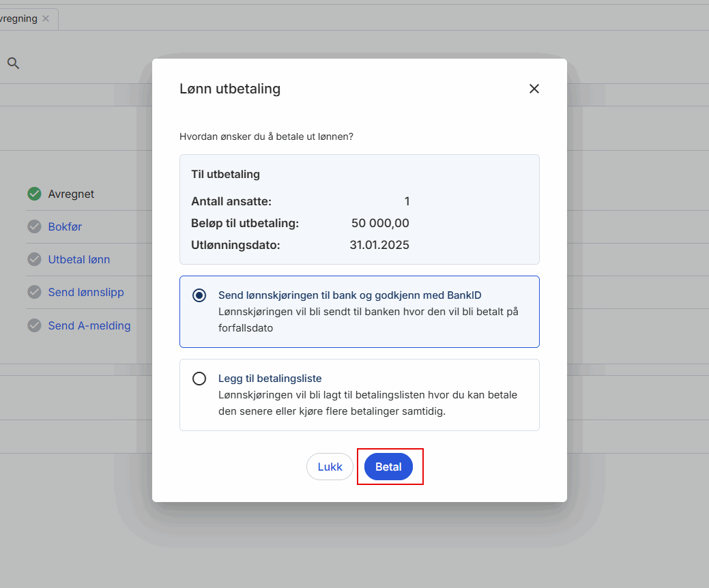709x588 pixels.
Task: Click the 50 000,00 payout amount
Action: [380, 223]
